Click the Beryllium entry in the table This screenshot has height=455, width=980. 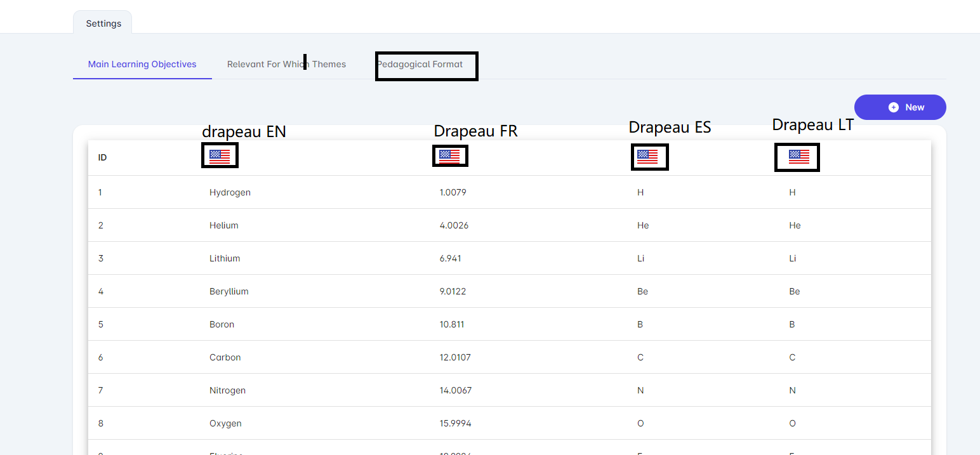(x=229, y=291)
